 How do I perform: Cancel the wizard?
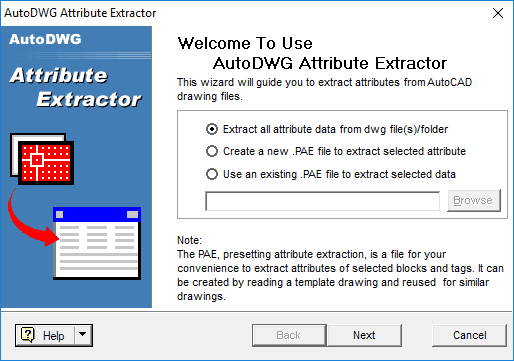point(469,335)
